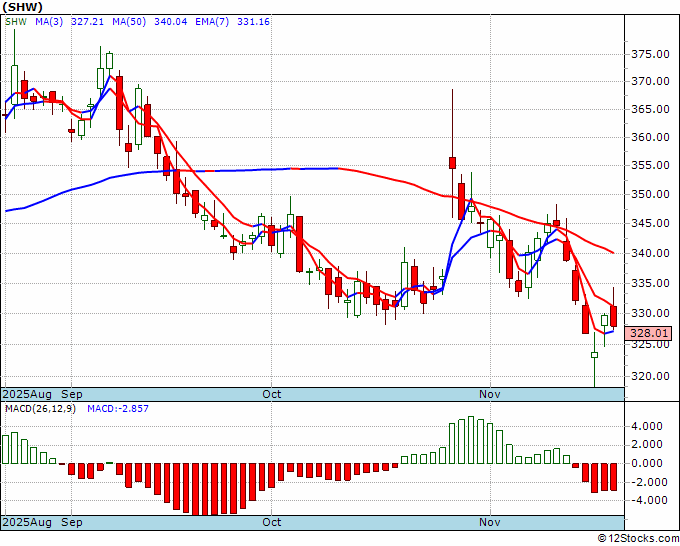Click the Sep label on price chart axis

(72, 394)
